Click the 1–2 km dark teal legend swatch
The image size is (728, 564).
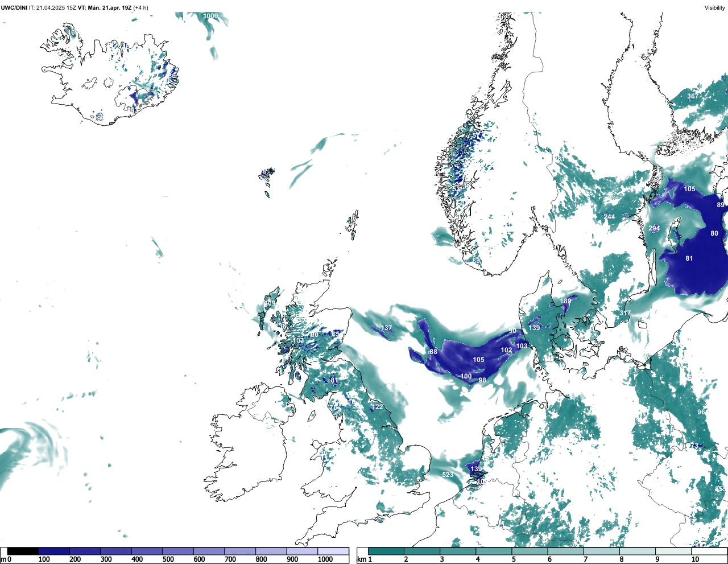pos(386,551)
